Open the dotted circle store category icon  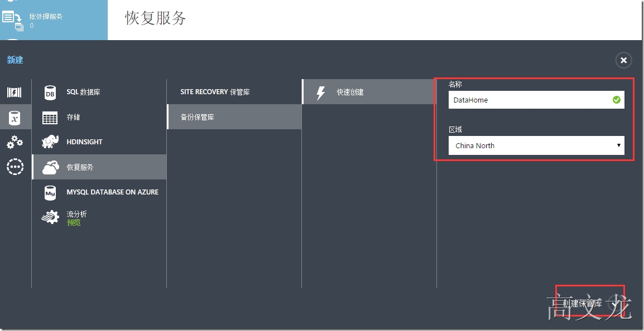click(15, 167)
